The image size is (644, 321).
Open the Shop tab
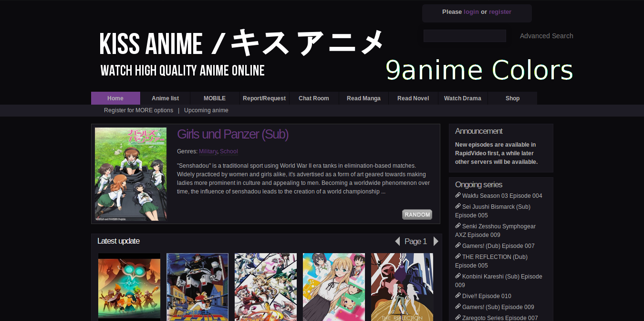point(512,98)
